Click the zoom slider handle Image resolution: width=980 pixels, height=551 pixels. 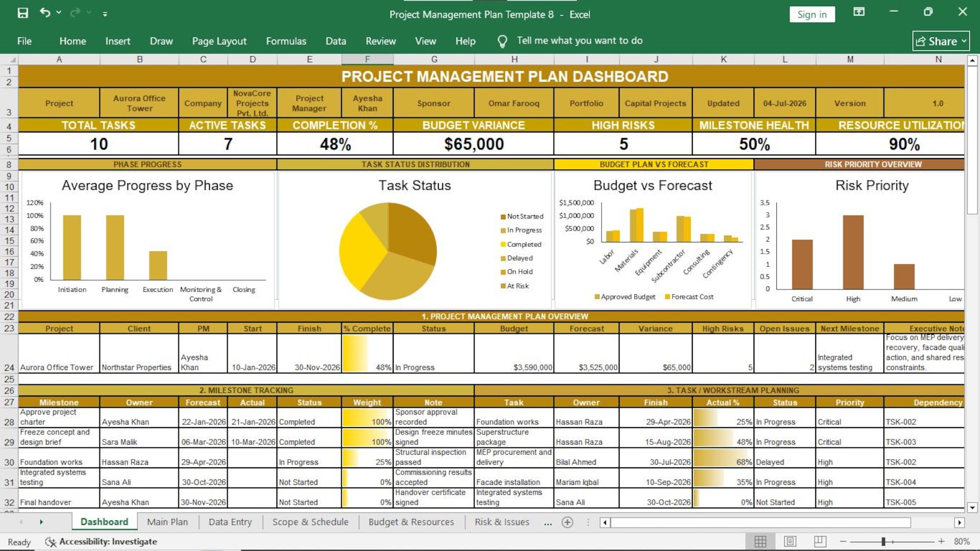click(x=883, y=541)
